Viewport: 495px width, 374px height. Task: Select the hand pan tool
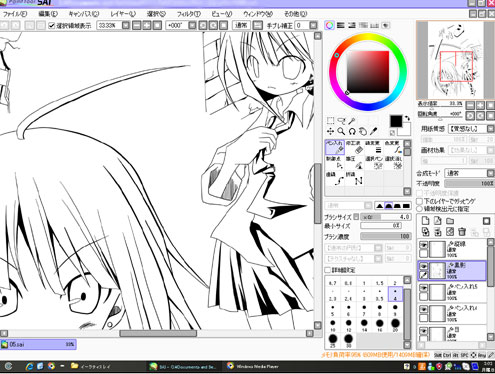coord(363,131)
